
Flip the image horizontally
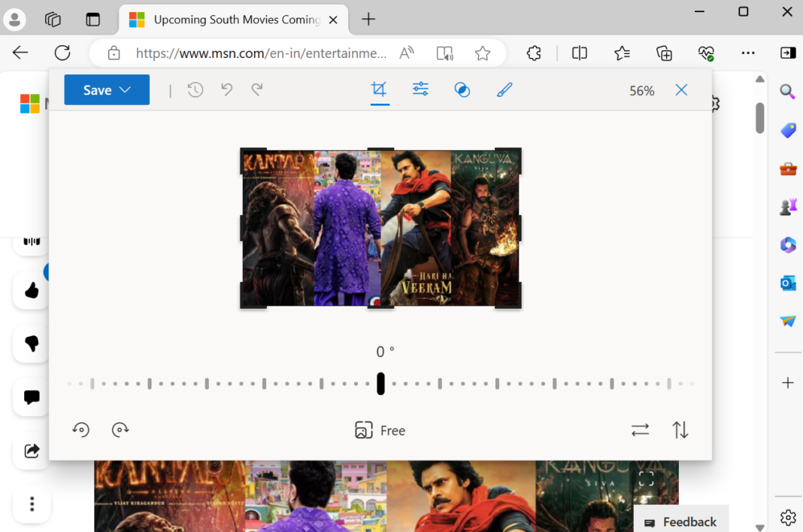click(640, 430)
